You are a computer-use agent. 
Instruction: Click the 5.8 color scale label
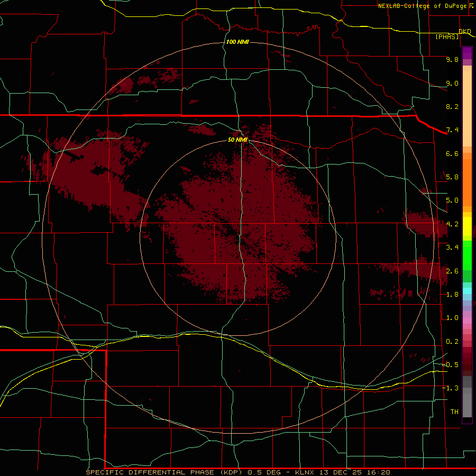(x=452, y=177)
